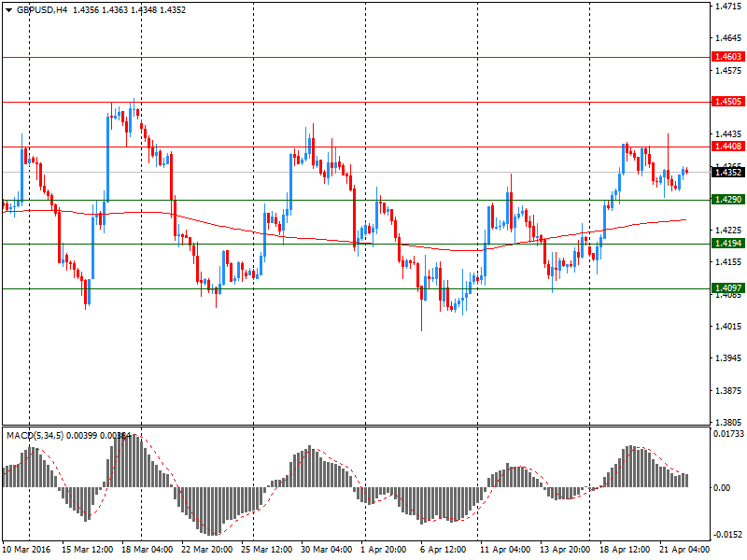
Task: Click the 1.4715 price scale value
Action: tap(728, 6)
